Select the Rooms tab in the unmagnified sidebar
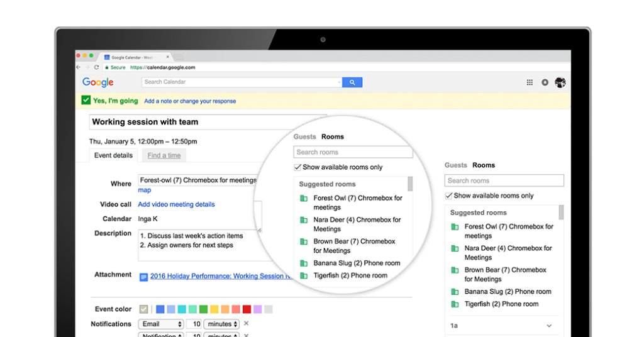Viewport: 644px width, 337px height. pyautogui.click(x=484, y=165)
